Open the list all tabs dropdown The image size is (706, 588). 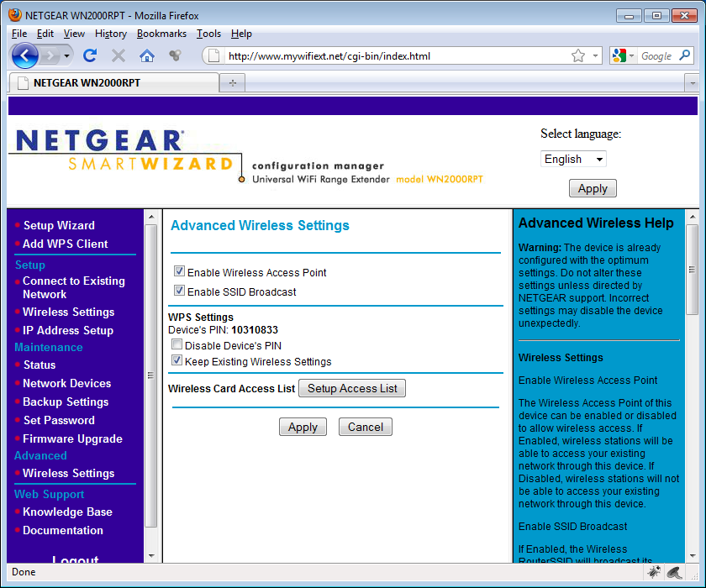[692, 83]
